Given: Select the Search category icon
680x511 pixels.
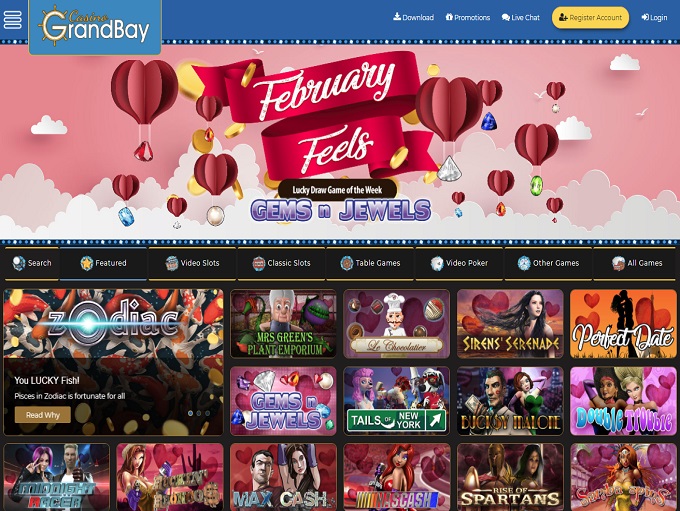Looking at the screenshot, I should tap(31, 263).
